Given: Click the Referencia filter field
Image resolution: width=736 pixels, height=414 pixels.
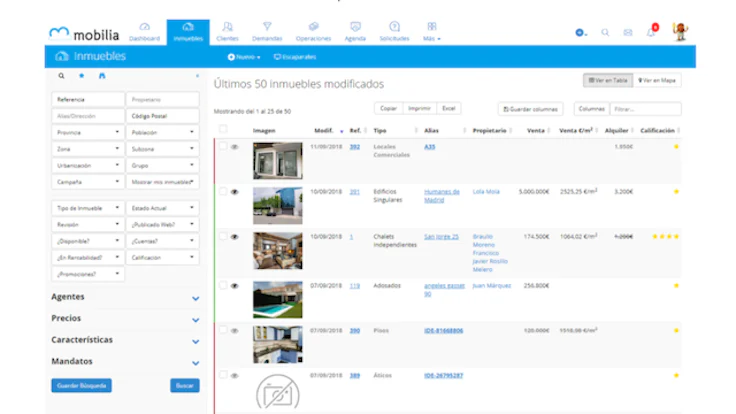Looking at the screenshot, I should [88, 100].
